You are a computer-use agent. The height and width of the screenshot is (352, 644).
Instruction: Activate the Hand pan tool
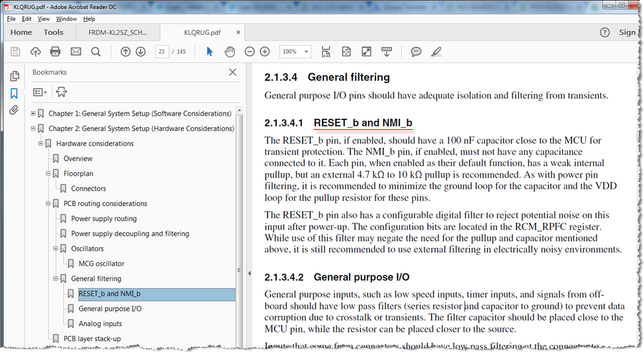230,52
